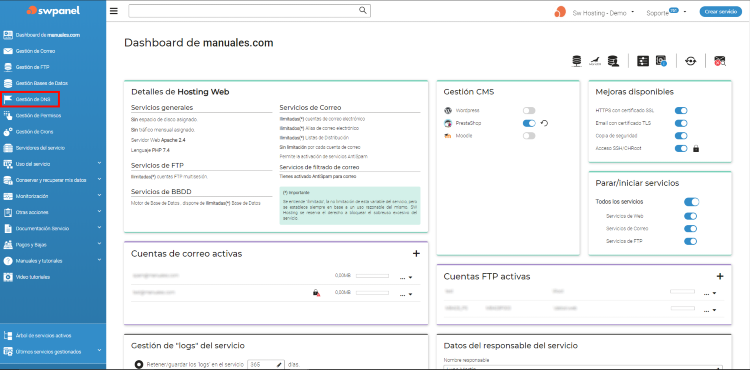Click the locked mailbox icon in second mail row
Image resolution: width=750 pixels, height=370 pixels.
click(x=316, y=293)
